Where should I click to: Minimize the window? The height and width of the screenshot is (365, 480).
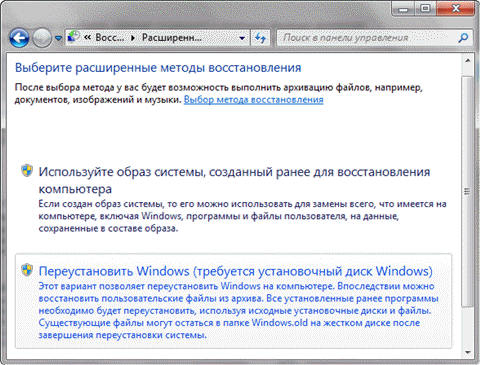(x=403, y=9)
